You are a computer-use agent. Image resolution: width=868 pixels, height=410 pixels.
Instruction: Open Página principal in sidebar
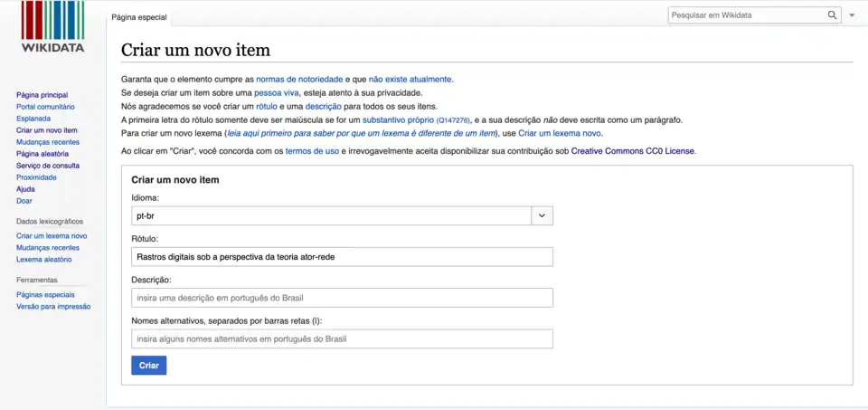tap(42, 95)
